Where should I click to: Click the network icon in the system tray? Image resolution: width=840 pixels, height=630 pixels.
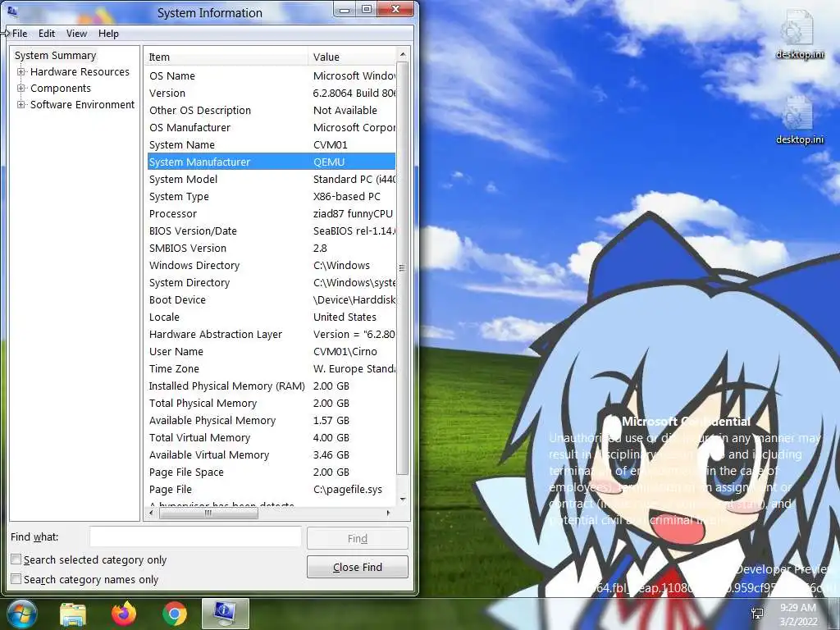pos(757,614)
